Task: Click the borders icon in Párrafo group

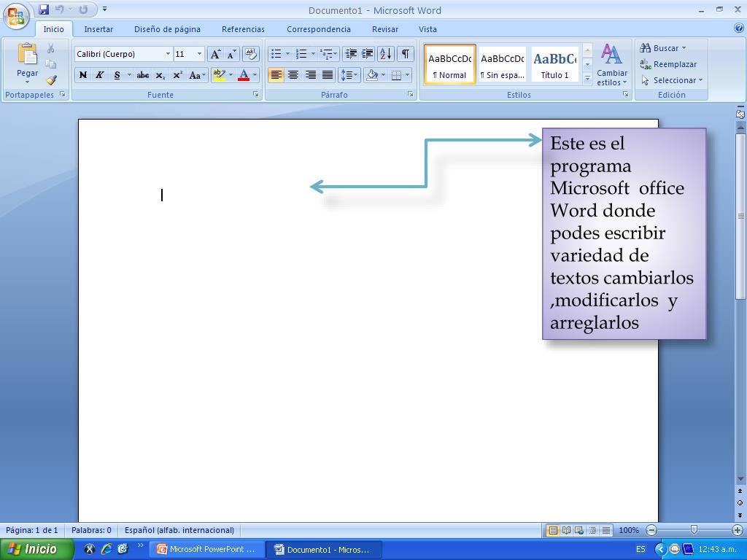Action: point(396,75)
